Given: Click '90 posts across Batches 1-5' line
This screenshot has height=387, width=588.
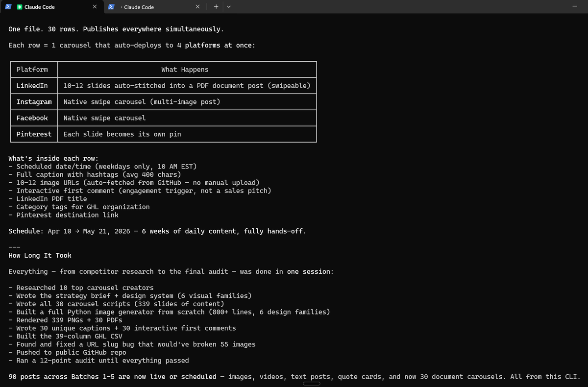Looking at the screenshot, I should point(294,377).
